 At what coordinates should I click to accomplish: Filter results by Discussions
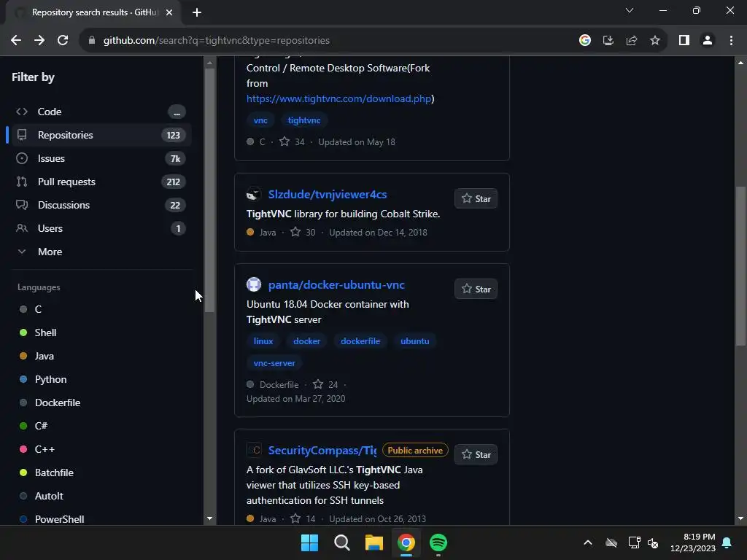(100, 205)
